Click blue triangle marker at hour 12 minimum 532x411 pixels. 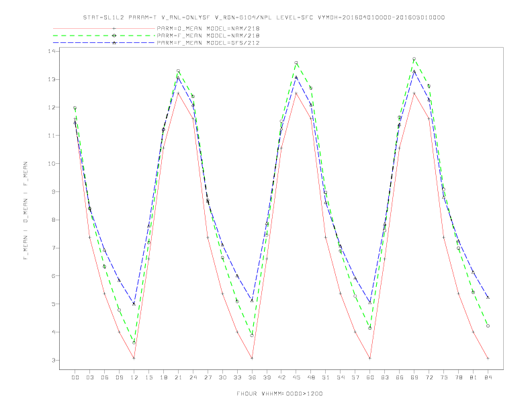(134, 304)
